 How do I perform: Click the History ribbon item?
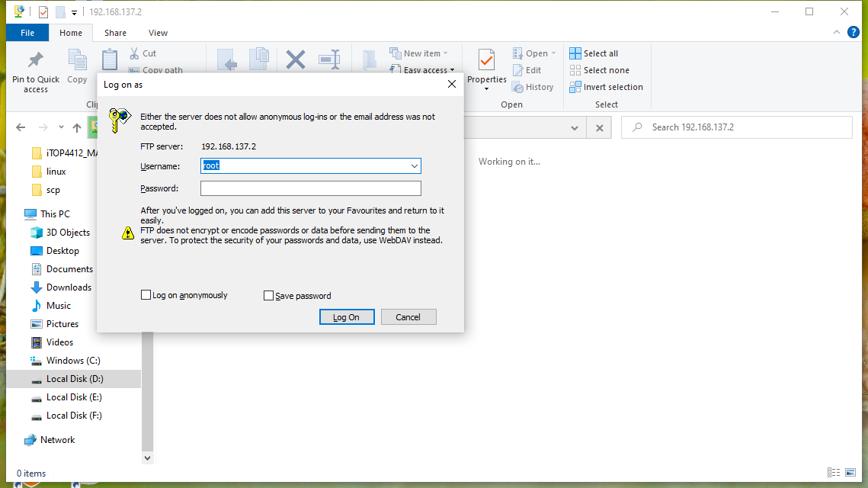(533, 87)
